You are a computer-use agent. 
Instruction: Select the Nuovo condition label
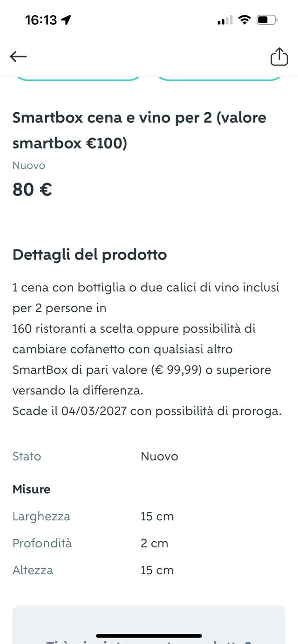(28, 166)
